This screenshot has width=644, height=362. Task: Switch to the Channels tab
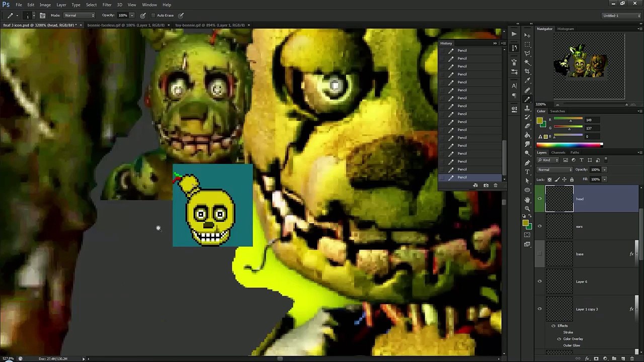pos(558,152)
